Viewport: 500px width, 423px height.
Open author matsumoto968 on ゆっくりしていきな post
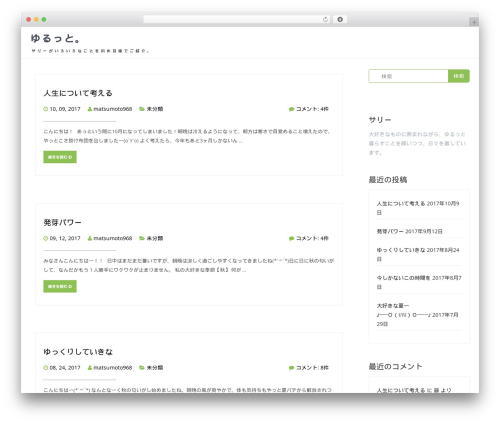[113, 368]
